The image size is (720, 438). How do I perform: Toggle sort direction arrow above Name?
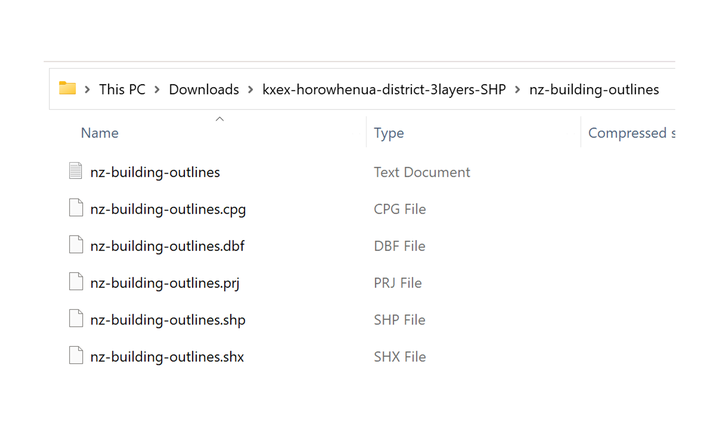[220, 119]
